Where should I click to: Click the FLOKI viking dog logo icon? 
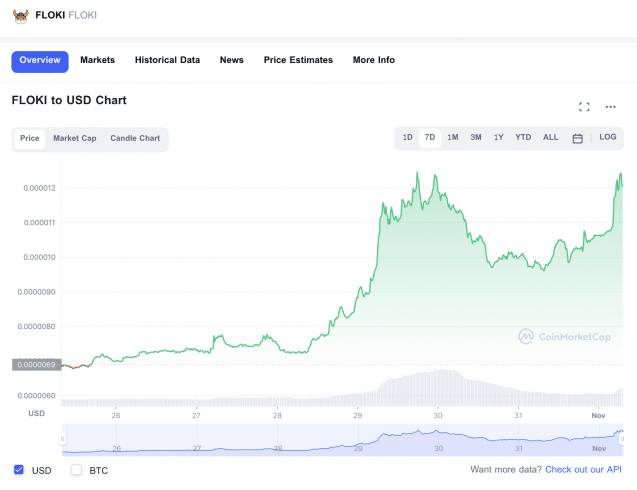click(x=20, y=16)
